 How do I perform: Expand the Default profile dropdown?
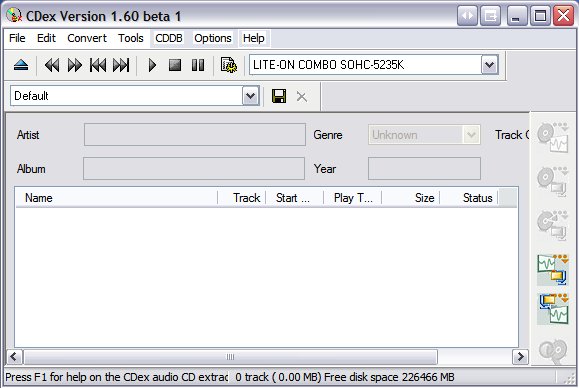(x=250, y=96)
